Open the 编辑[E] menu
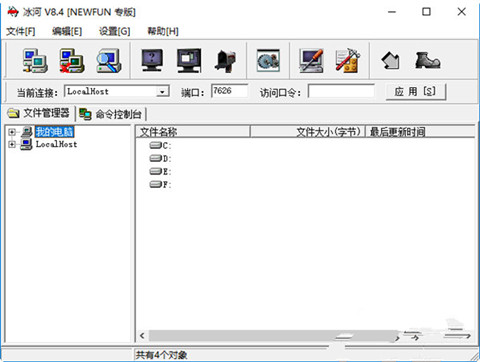480x362 pixels. click(67, 31)
